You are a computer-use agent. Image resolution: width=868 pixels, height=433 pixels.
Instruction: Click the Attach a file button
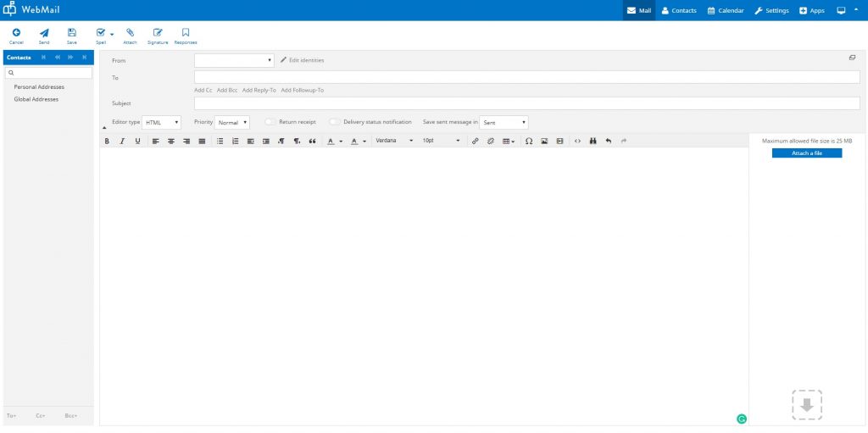(x=807, y=153)
